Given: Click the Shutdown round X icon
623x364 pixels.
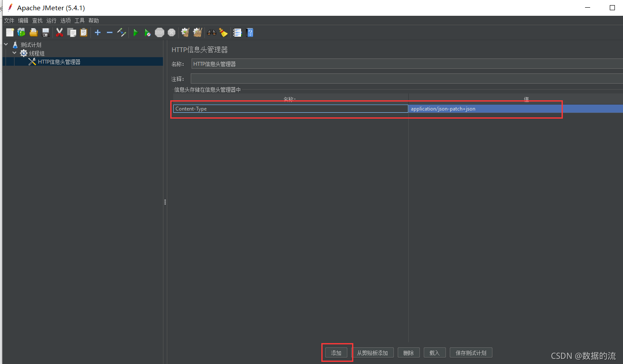Looking at the screenshot, I should 172,32.
